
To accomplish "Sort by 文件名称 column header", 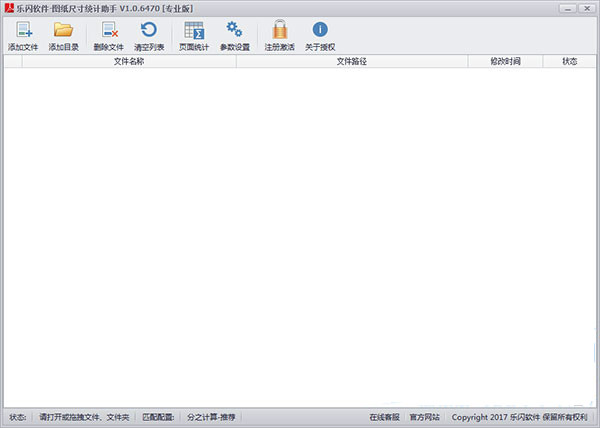I will 129,61.
